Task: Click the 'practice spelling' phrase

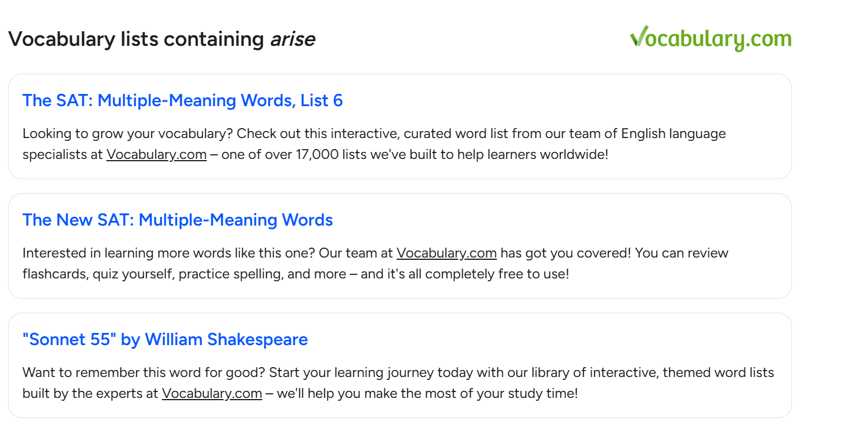Action: (231, 274)
